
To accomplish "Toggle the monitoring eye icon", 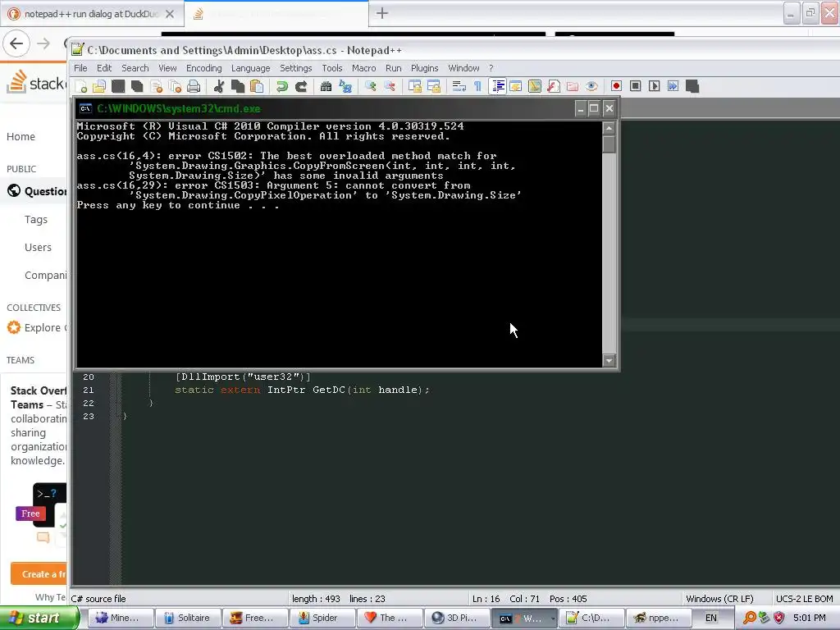I will (x=591, y=86).
